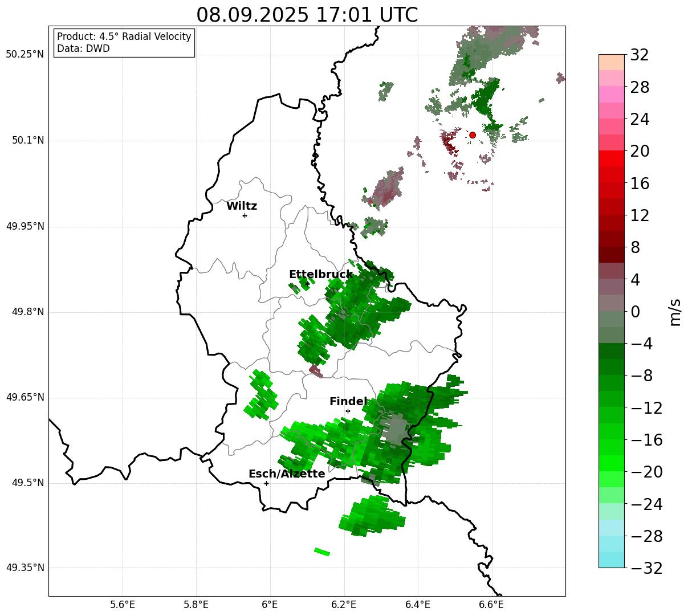Click the −8 colorbar tick label

click(642, 376)
